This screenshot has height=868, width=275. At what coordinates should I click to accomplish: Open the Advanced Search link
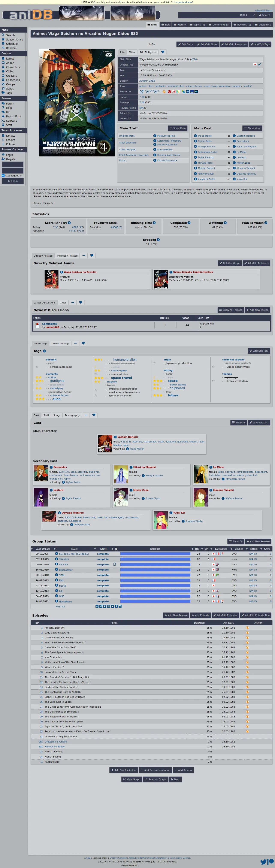(263, 10)
